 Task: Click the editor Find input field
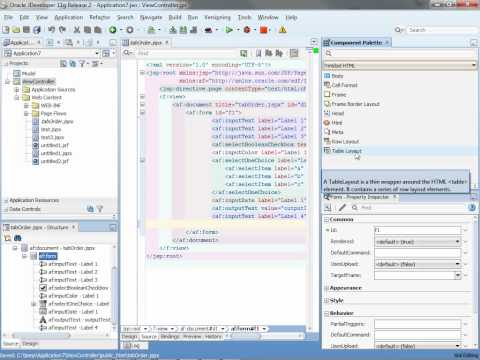tap(187, 53)
